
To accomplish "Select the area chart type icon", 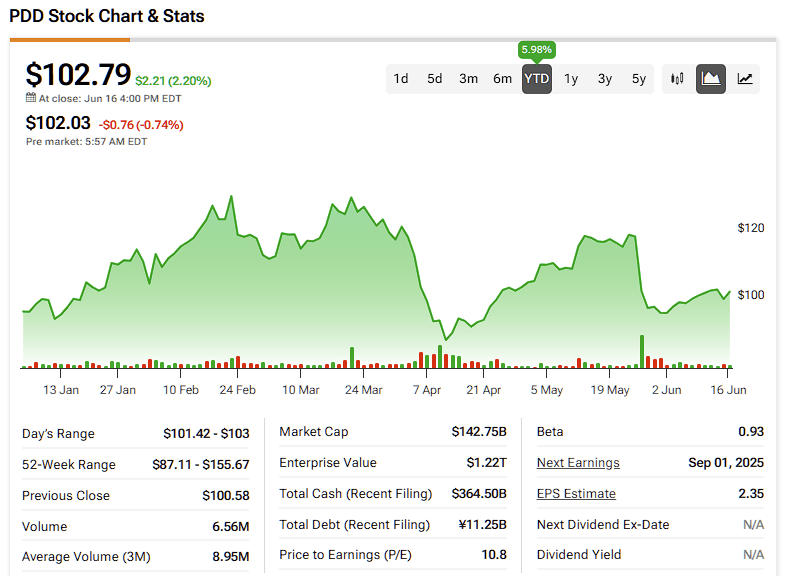I will (x=711, y=79).
